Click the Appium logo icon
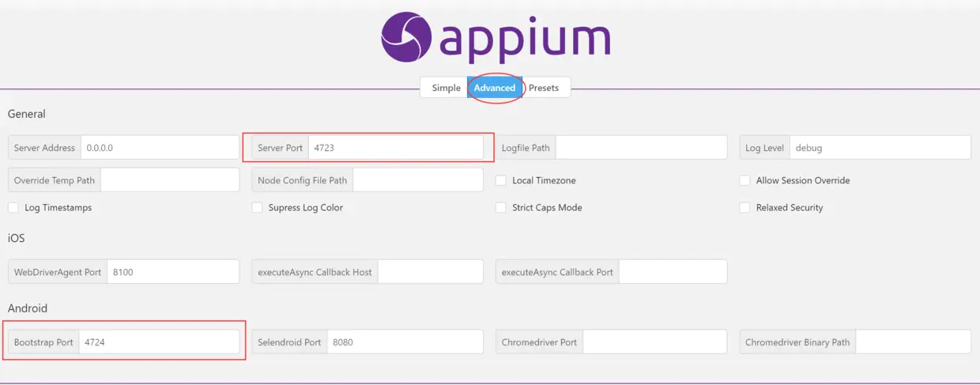Screen dimensions: 980x385 click(406, 37)
